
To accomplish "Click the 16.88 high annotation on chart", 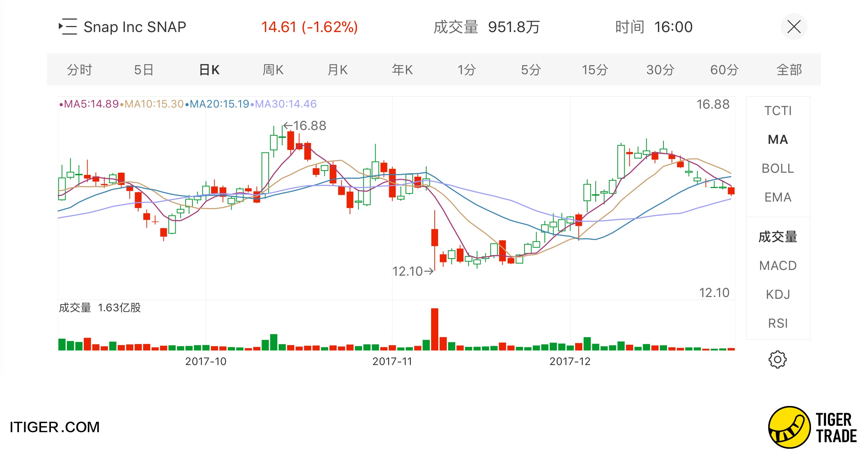I will (x=305, y=126).
